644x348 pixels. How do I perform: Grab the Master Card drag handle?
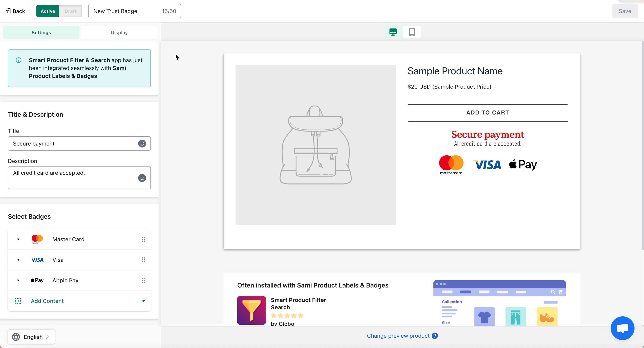click(143, 239)
